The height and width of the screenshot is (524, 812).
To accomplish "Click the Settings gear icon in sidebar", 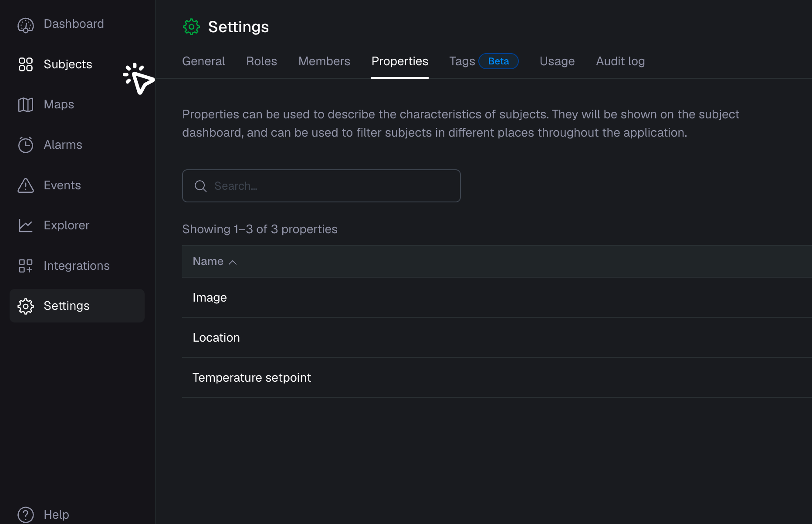I will click(26, 306).
